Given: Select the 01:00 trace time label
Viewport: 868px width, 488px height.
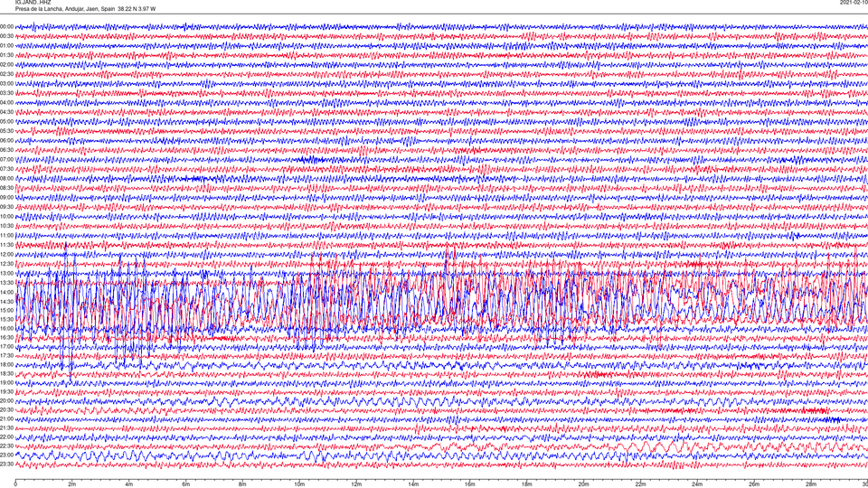Looking at the screenshot, I should tap(6, 46).
